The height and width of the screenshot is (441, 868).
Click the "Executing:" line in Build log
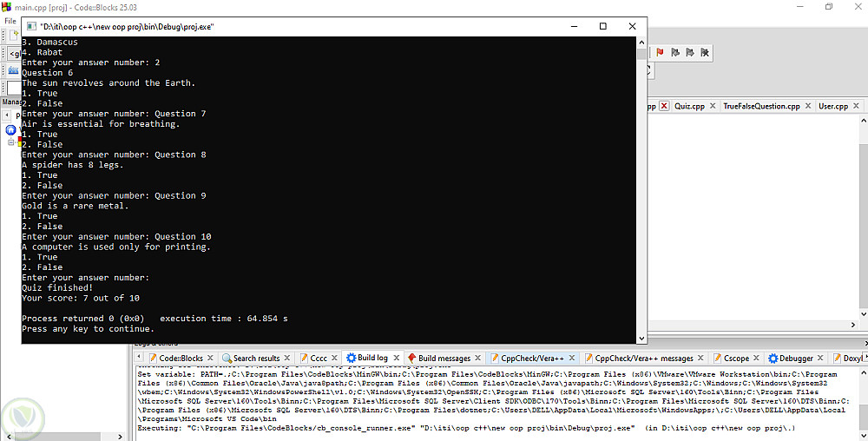[466, 428]
